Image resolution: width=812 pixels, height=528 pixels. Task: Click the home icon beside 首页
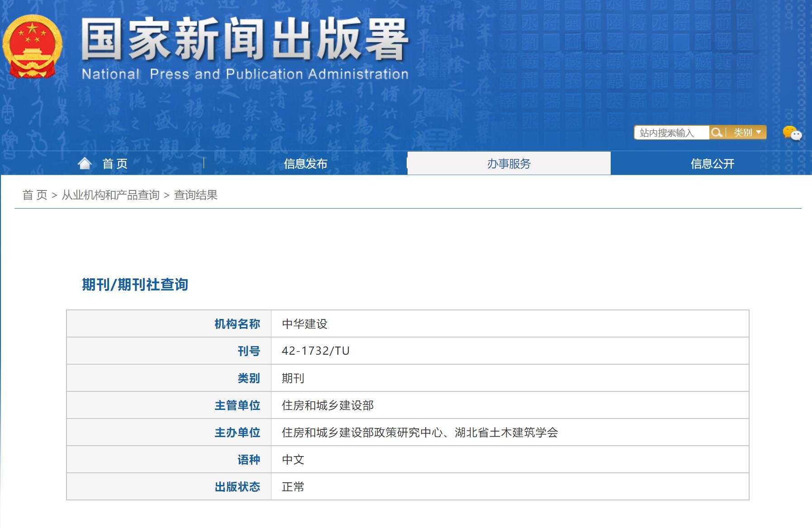point(84,163)
